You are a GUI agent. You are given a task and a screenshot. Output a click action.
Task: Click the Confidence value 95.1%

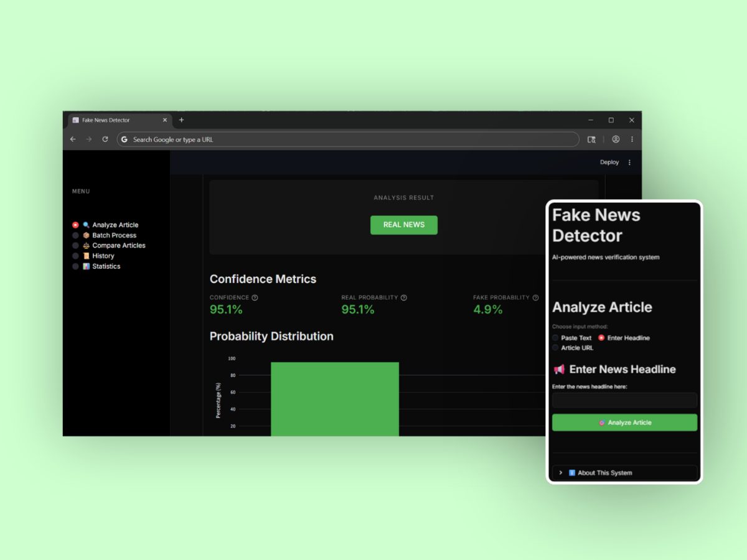tap(226, 309)
